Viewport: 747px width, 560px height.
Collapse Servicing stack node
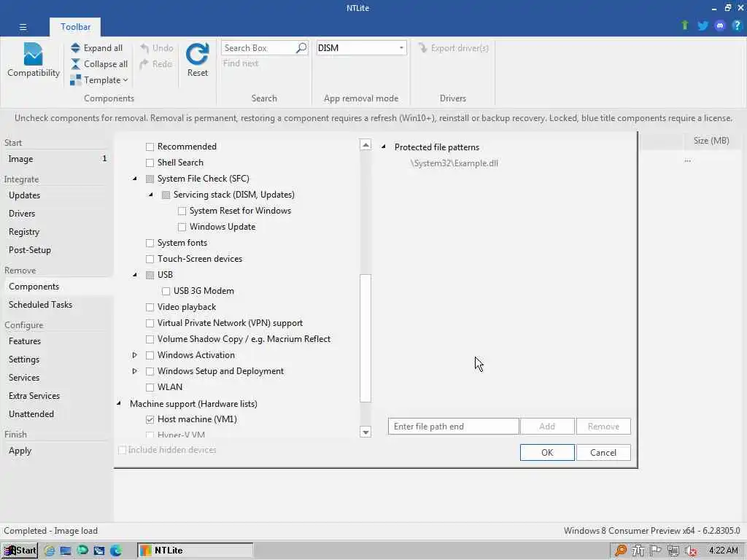[x=150, y=194]
